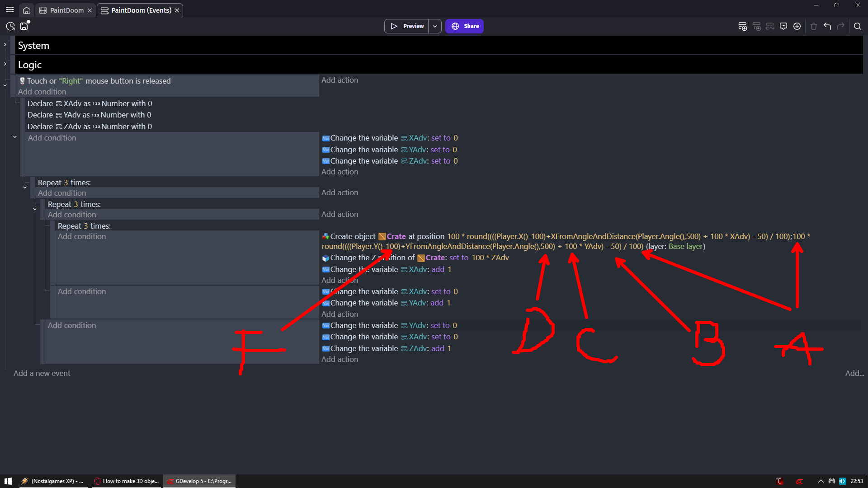The height and width of the screenshot is (488, 868).
Task: Collapse the mouse button released event
Action: (x=5, y=85)
